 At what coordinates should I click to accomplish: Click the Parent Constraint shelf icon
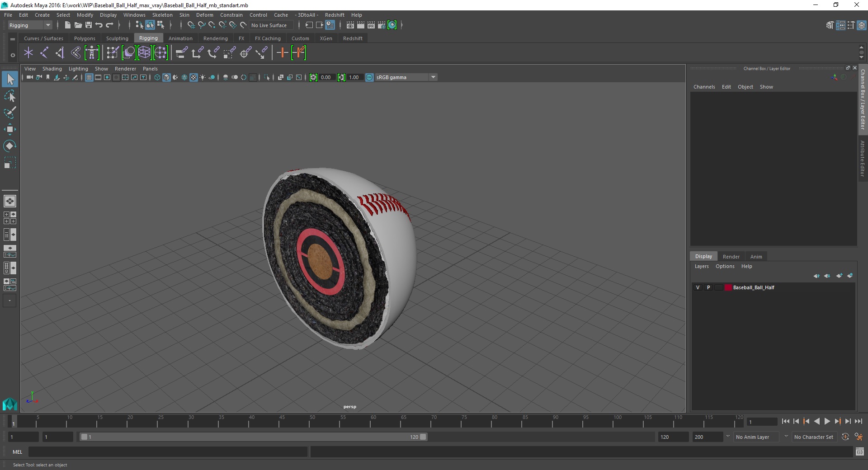[182, 53]
